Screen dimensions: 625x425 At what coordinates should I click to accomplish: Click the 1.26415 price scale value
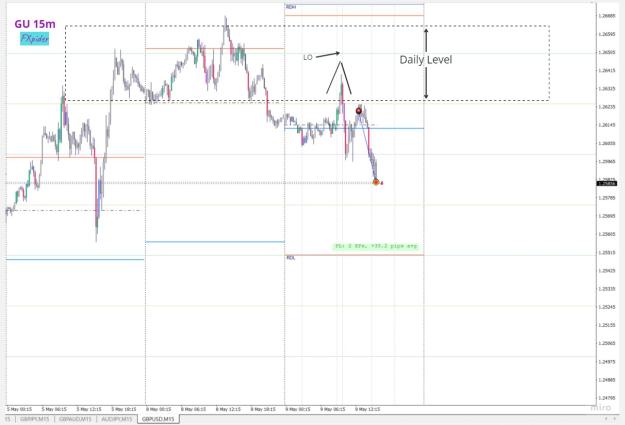point(607,71)
